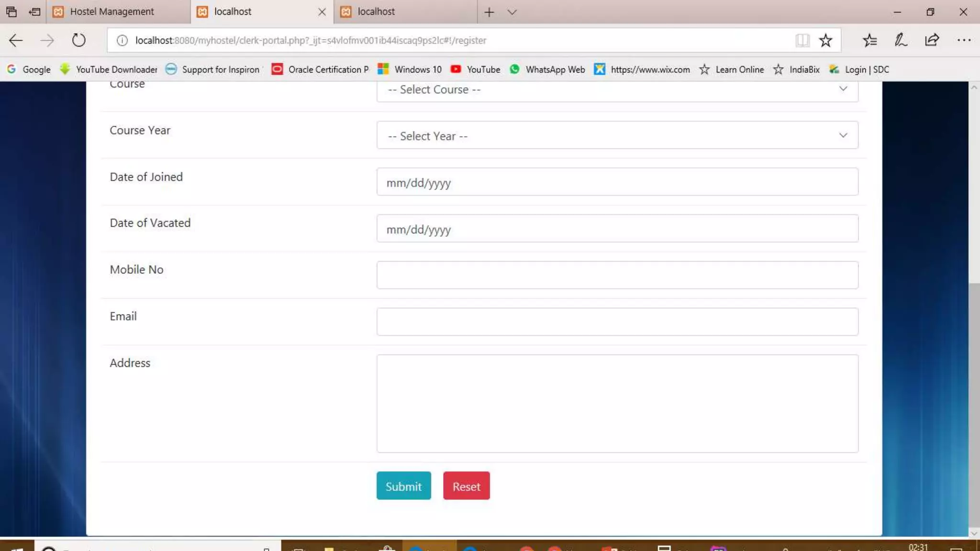Click the red Reset button
The width and height of the screenshot is (980, 551).
click(x=466, y=486)
